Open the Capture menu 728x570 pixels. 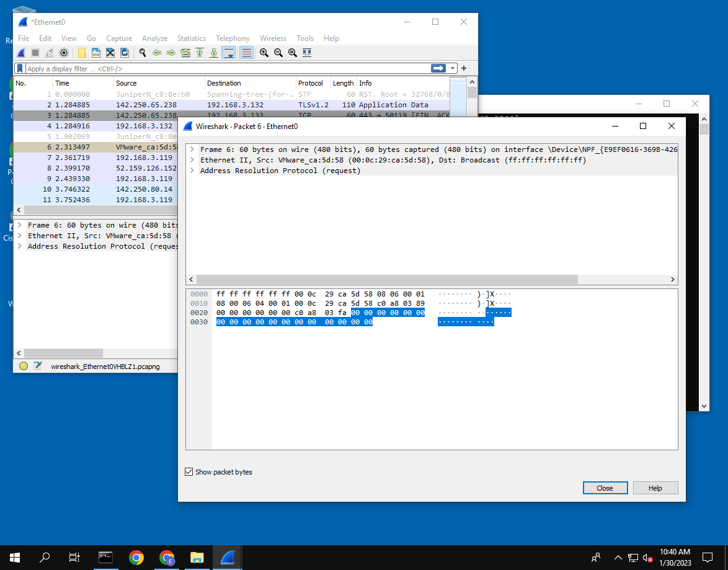(119, 38)
